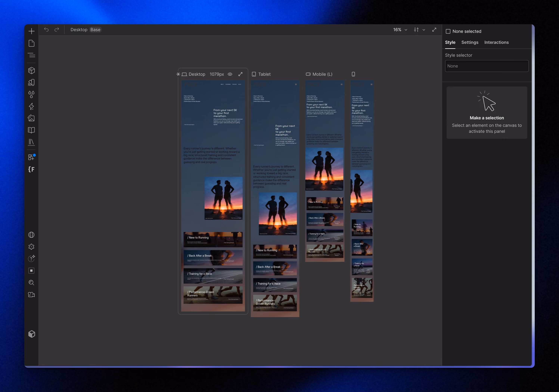Click the Desktop preview runners sunset image
The width and height of the screenshot is (559, 392).
pyautogui.click(x=223, y=198)
